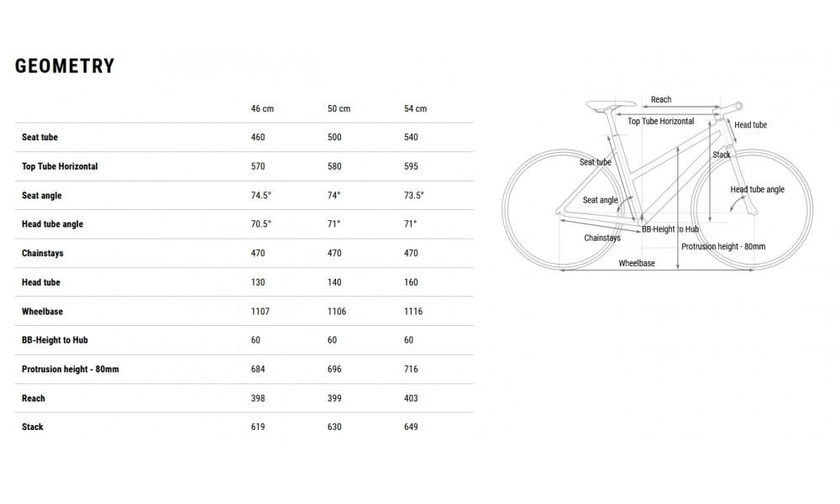Click the protrusion height value 716

point(411,370)
